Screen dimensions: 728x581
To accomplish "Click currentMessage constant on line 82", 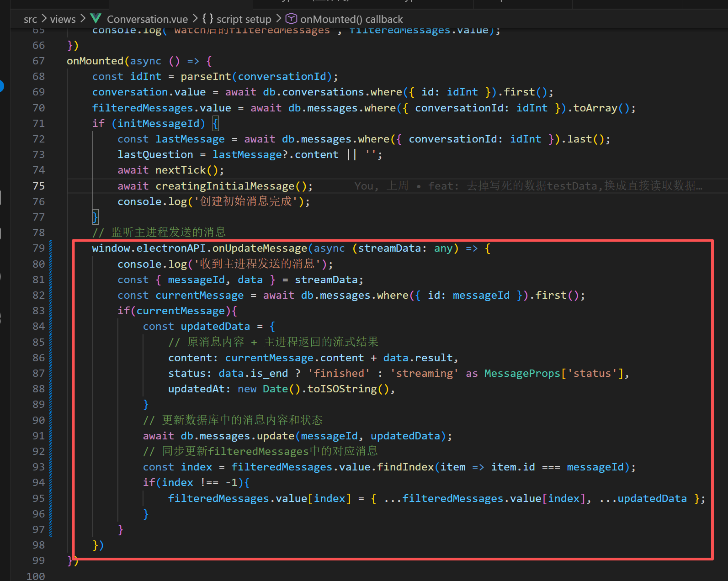I will click(200, 295).
